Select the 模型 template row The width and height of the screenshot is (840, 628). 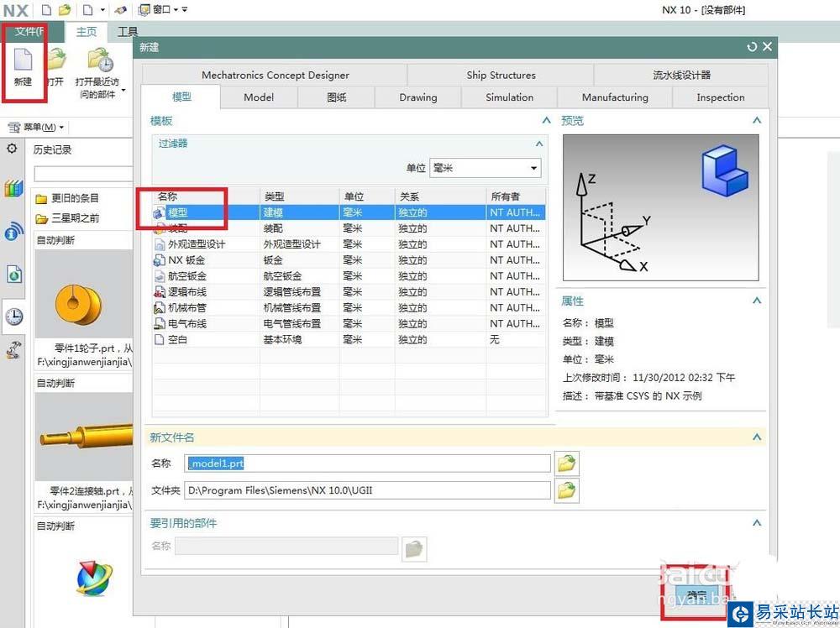click(x=349, y=212)
